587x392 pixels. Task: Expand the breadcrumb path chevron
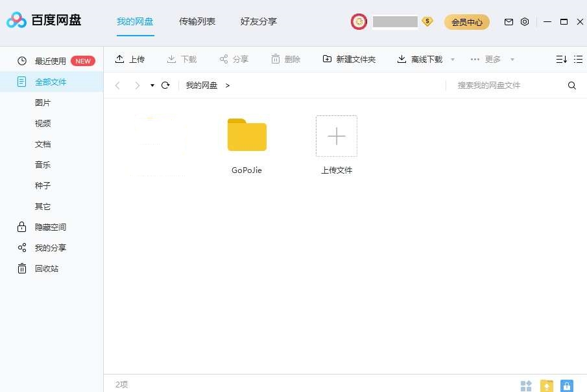point(227,86)
